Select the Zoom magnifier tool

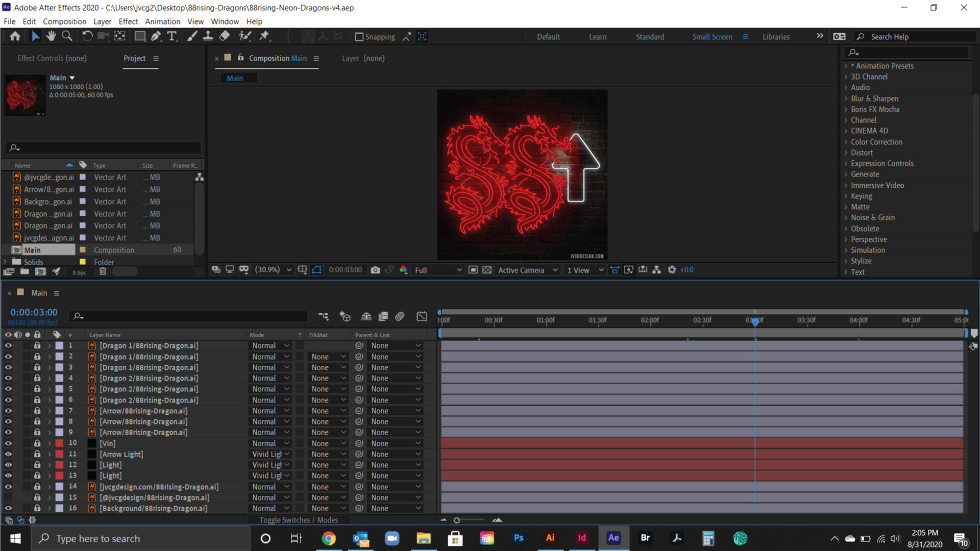67,36
